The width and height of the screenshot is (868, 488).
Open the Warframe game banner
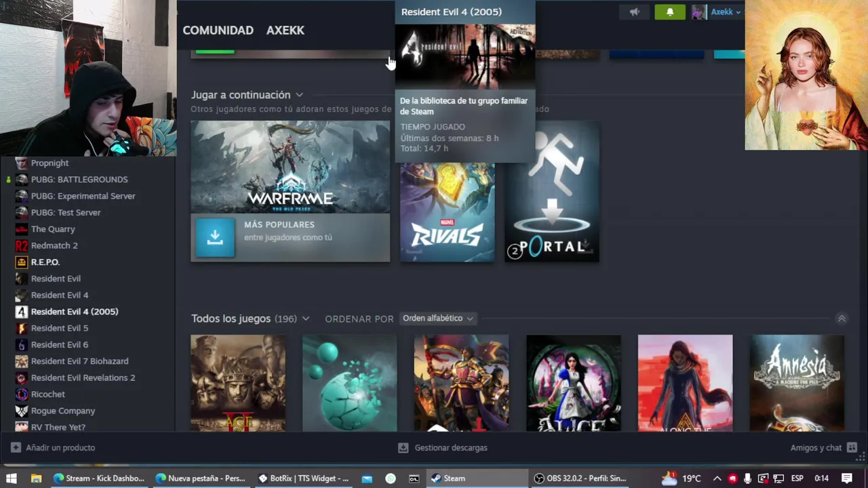coord(290,167)
